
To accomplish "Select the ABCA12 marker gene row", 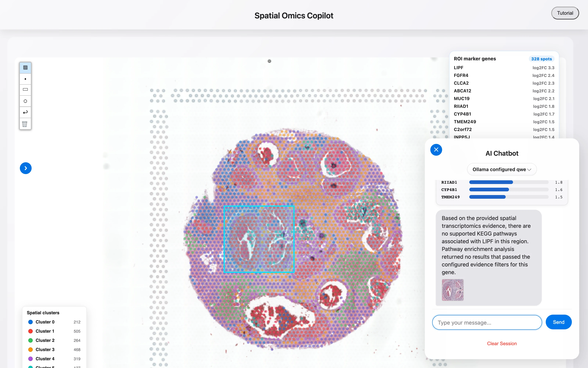I will [504, 91].
